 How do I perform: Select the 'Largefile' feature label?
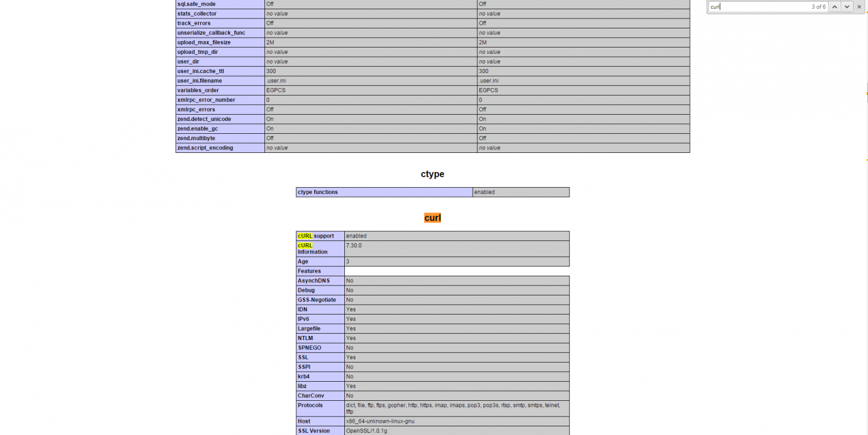(x=309, y=328)
